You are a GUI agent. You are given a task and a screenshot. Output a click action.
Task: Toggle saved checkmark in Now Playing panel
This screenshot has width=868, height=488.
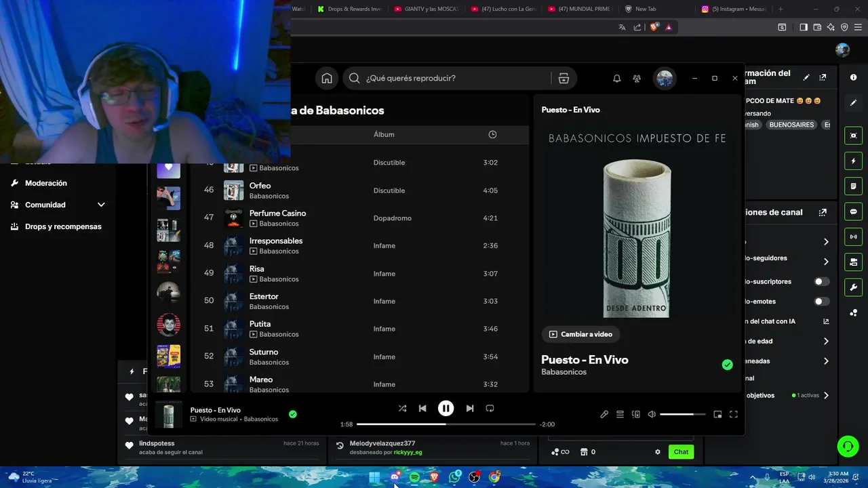(x=728, y=365)
